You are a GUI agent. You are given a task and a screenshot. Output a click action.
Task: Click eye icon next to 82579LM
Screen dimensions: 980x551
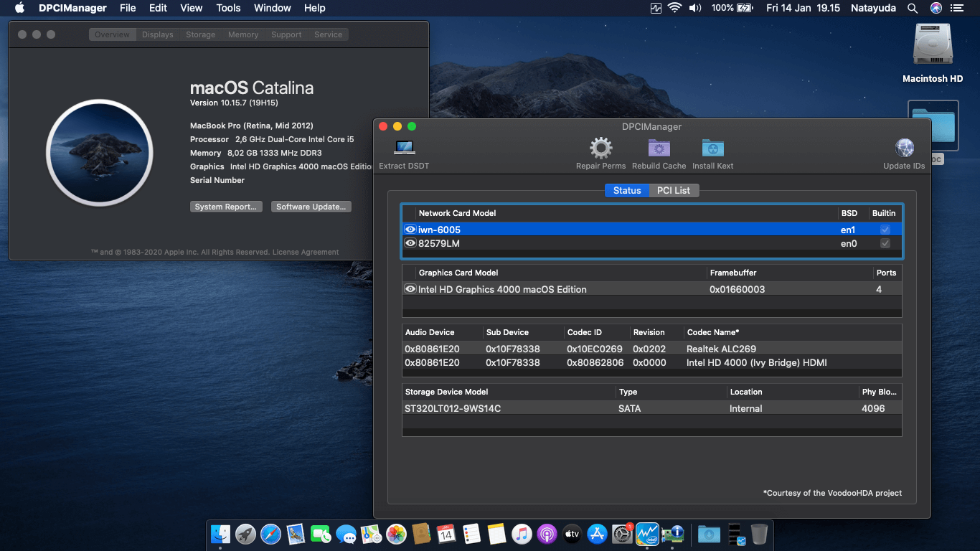point(410,243)
